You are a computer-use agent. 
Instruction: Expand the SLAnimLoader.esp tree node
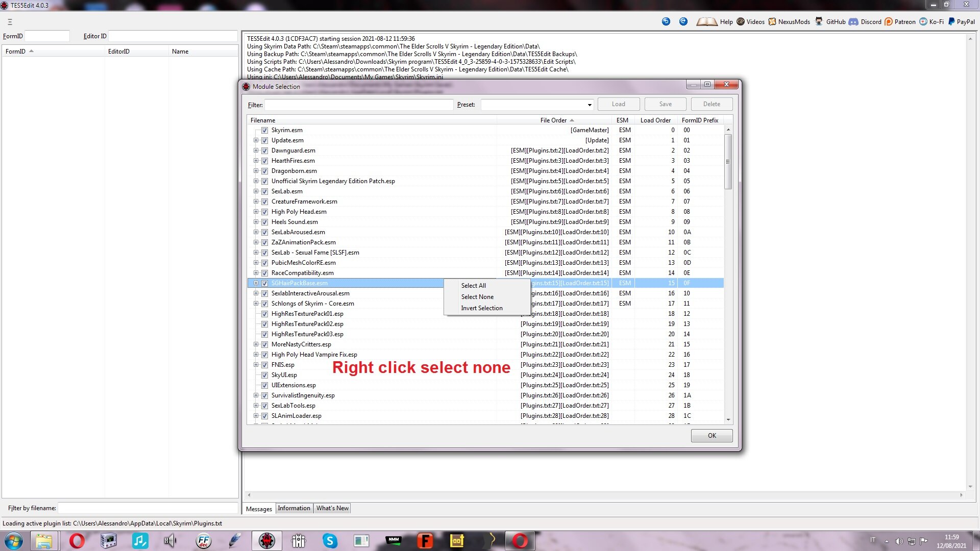point(256,416)
